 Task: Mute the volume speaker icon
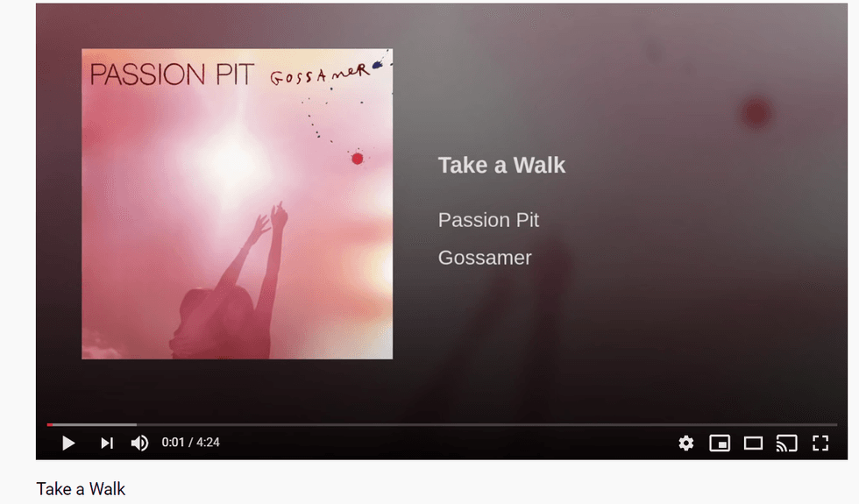click(x=139, y=443)
